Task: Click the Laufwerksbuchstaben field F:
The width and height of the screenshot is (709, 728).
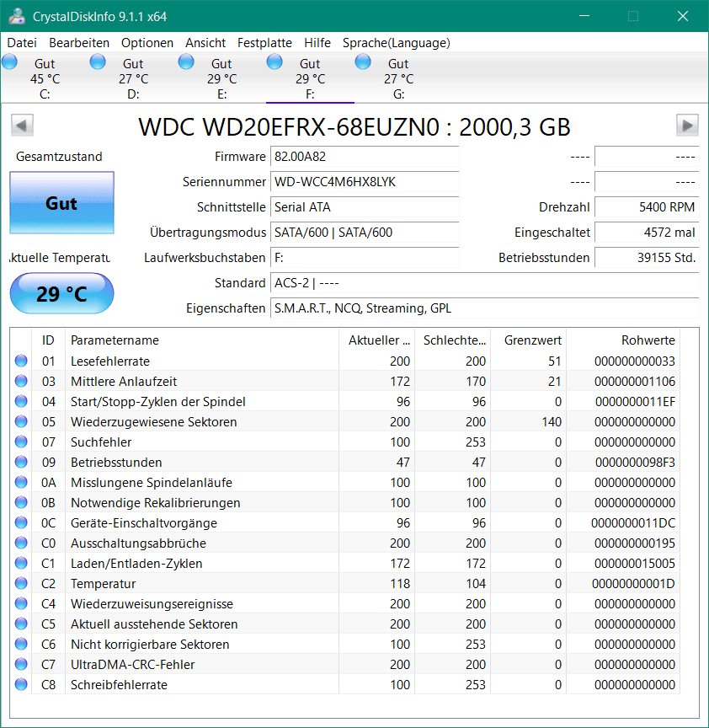Action: (x=365, y=257)
